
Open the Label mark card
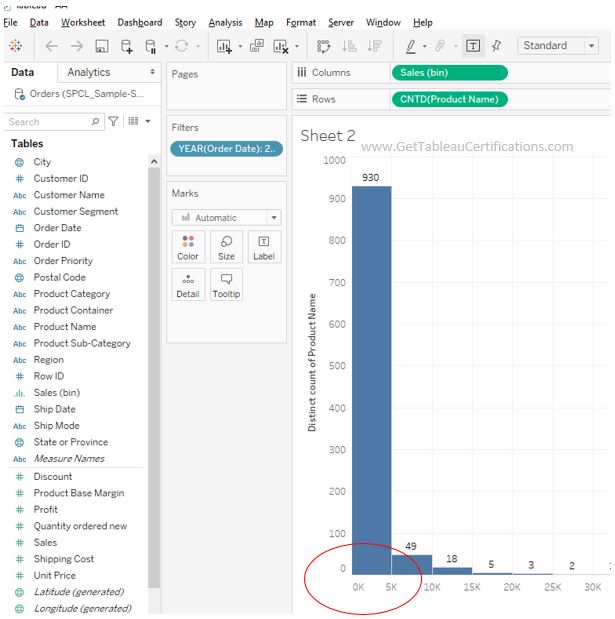264,248
